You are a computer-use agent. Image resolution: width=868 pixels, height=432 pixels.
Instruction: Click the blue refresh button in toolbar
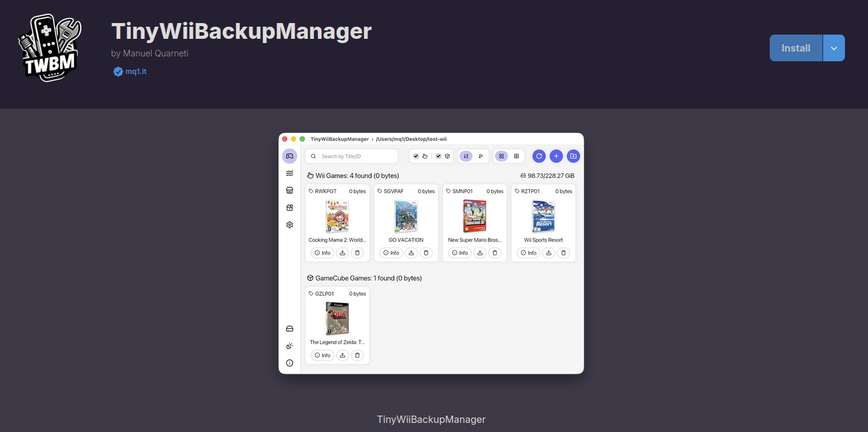pos(539,156)
